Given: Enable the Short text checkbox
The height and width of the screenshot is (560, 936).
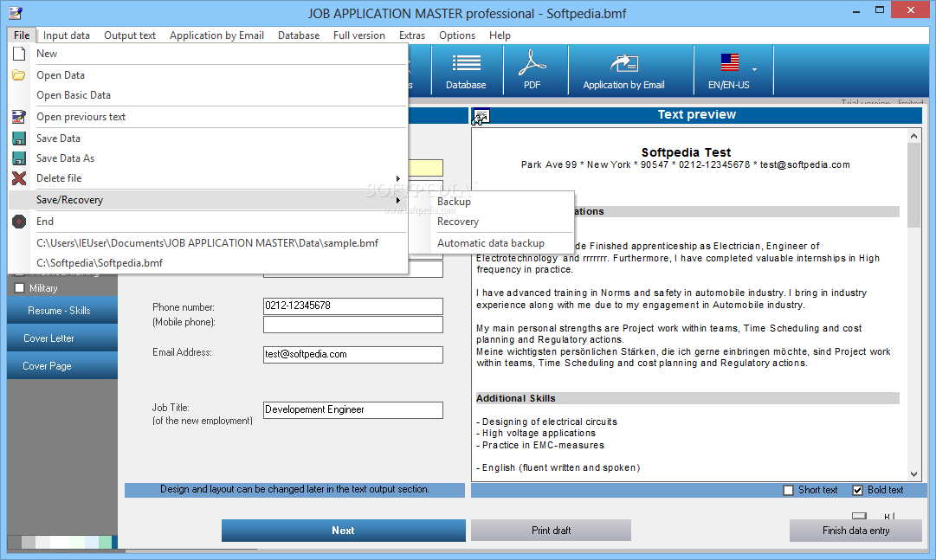Looking at the screenshot, I should 788,490.
